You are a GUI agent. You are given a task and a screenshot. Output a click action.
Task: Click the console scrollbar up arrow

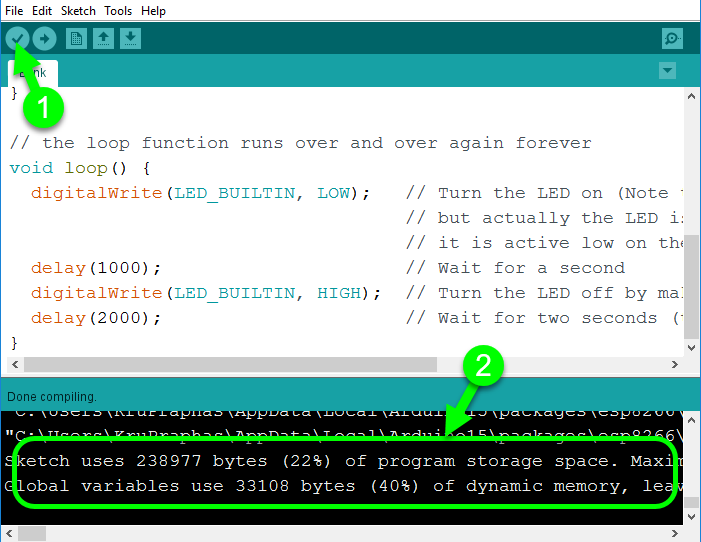(x=691, y=420)
